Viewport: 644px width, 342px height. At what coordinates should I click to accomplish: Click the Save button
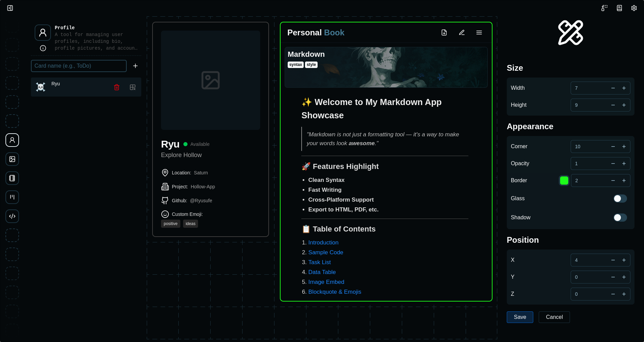coord(520,317)
